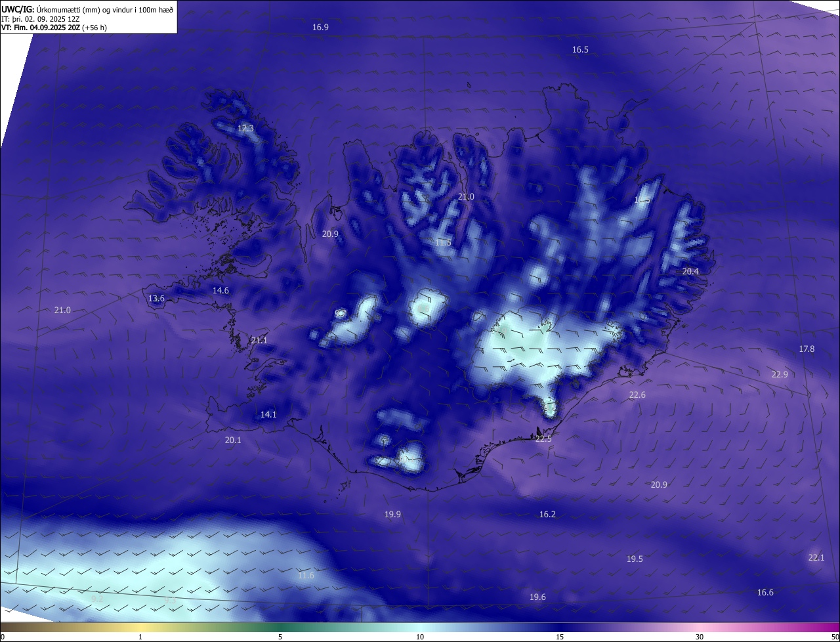Click the color scale tick labeled 30

point(700,637)
